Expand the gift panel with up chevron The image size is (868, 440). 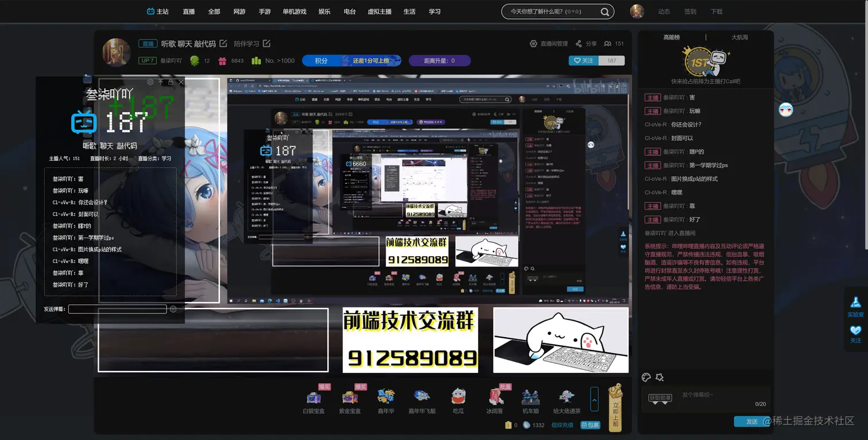coord(595,399)
